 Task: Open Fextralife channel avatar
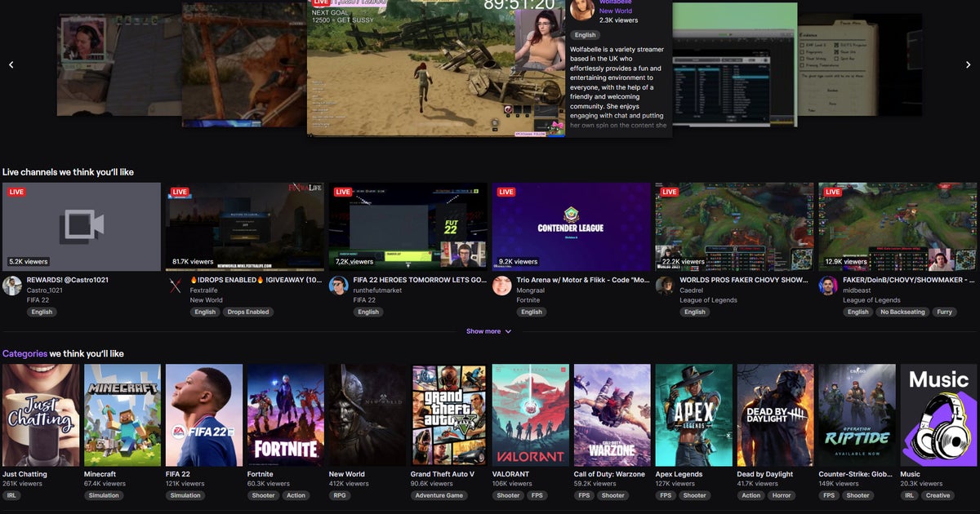[x=176, y=286]
